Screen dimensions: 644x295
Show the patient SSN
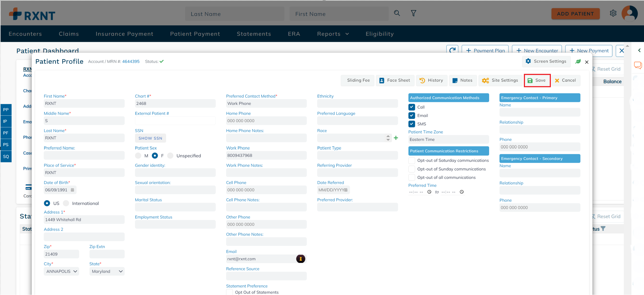pos(150,138)
